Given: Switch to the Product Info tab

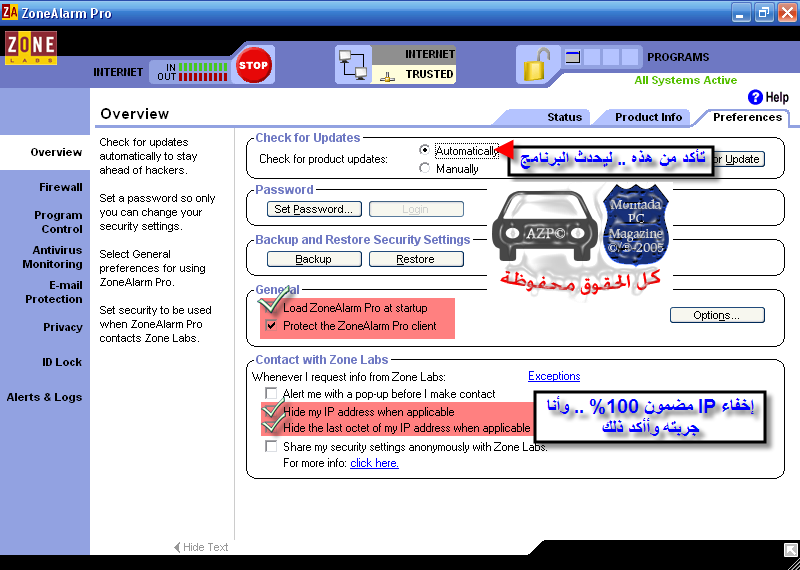Looking at the screenshot, I should pos(648,117).
